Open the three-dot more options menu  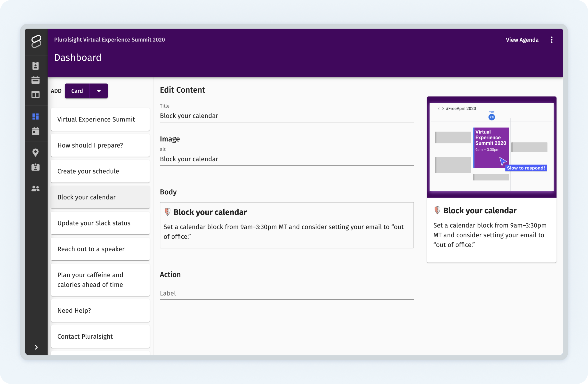[552, 40]
